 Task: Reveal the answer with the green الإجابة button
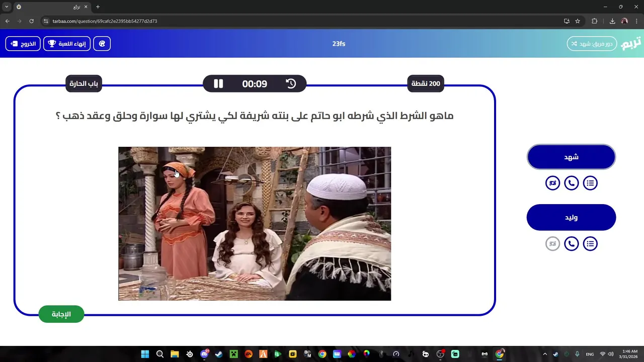[x=61, y=314]
